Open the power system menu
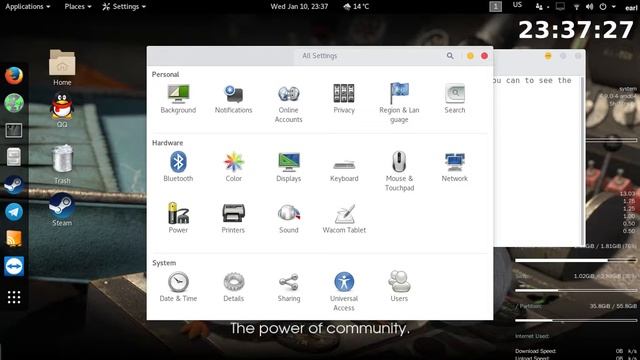Viewport: 640px width, 360px height. 607,7
